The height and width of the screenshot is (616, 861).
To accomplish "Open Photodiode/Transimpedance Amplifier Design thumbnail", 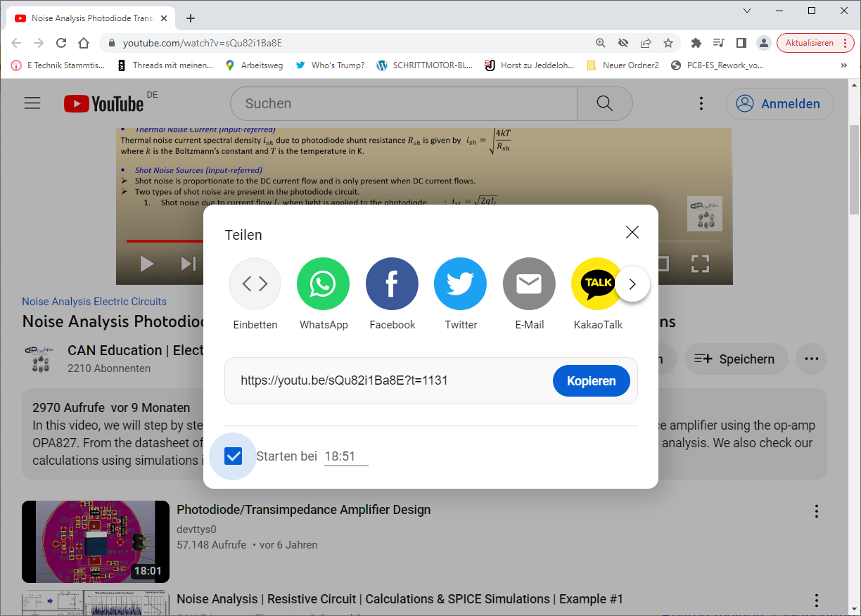I will [96, 541].
